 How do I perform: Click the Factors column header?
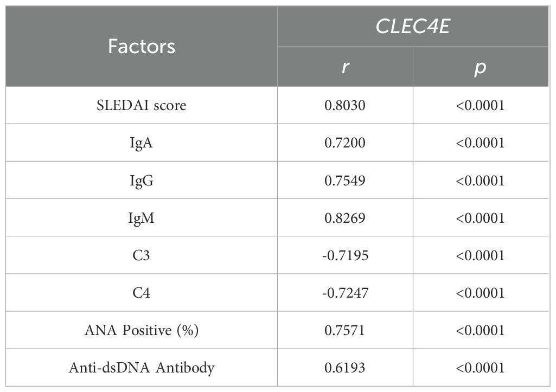[142, 47]
